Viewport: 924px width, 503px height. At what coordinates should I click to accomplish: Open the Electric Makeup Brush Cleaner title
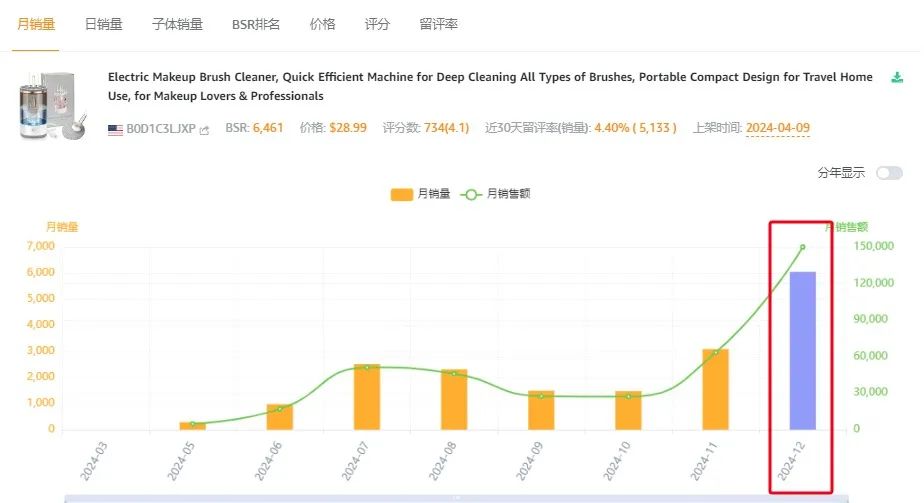click(x=490, y=86)
